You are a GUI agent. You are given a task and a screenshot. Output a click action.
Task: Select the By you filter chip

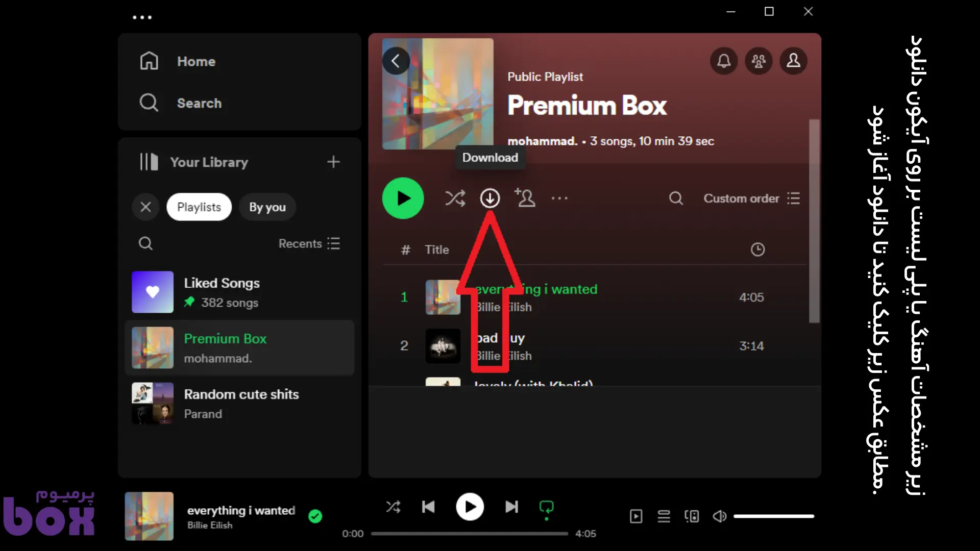tap(267, 207)
